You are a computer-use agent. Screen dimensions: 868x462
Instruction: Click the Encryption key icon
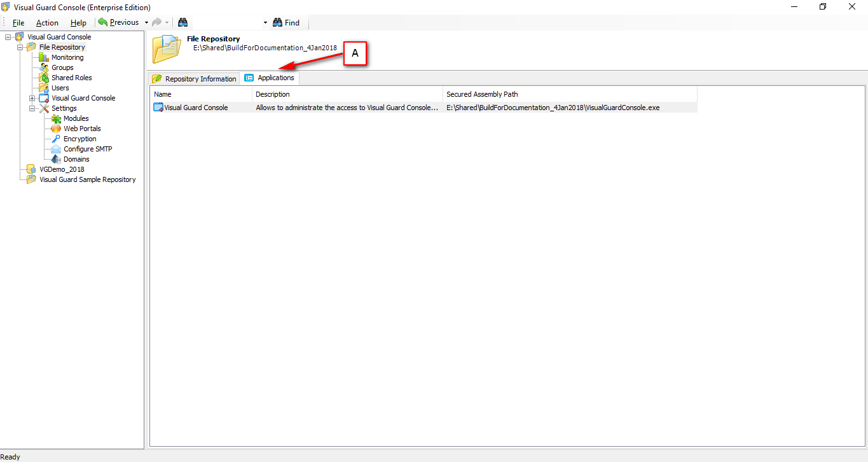pyautogui.click(x=56, y=139)
